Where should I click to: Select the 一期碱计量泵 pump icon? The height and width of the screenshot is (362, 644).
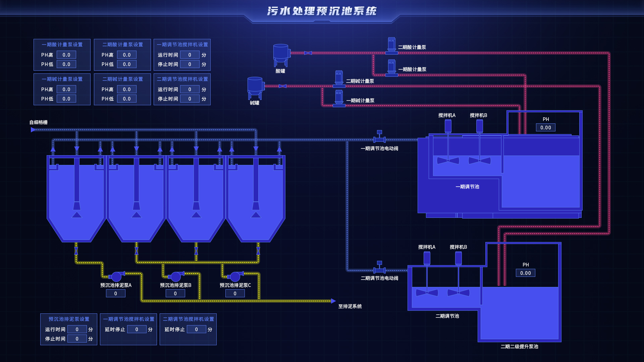click(339, 99)
